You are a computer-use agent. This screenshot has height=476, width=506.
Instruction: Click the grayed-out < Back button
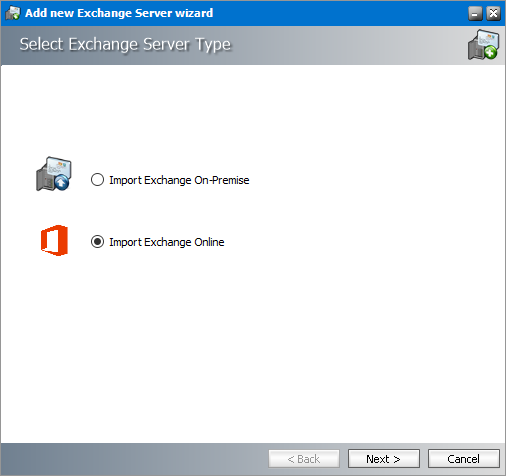[x=304, y=459]
